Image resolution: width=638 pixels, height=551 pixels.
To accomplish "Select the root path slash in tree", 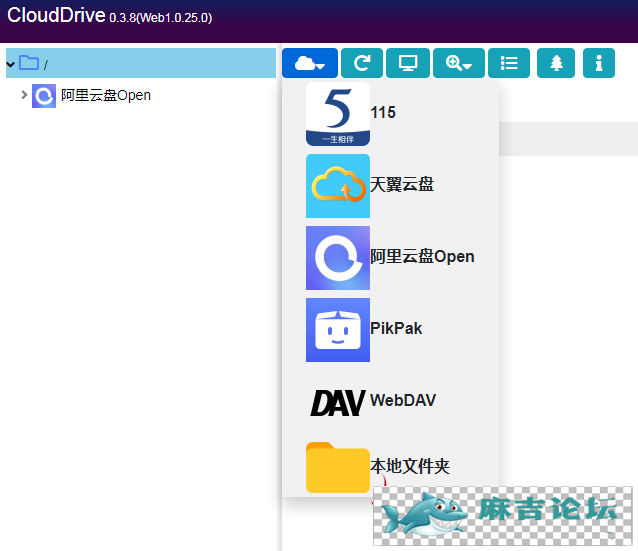I will (x=46, y=64).
